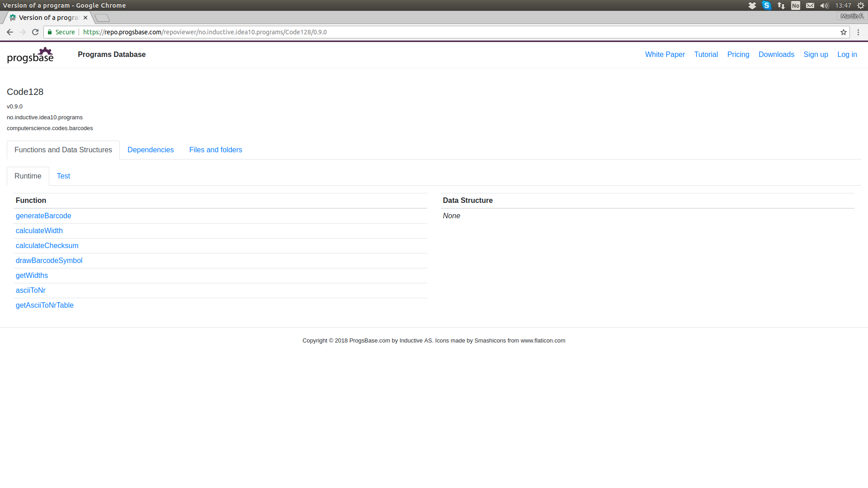Open the calculateWidth function

coord(39,230)
